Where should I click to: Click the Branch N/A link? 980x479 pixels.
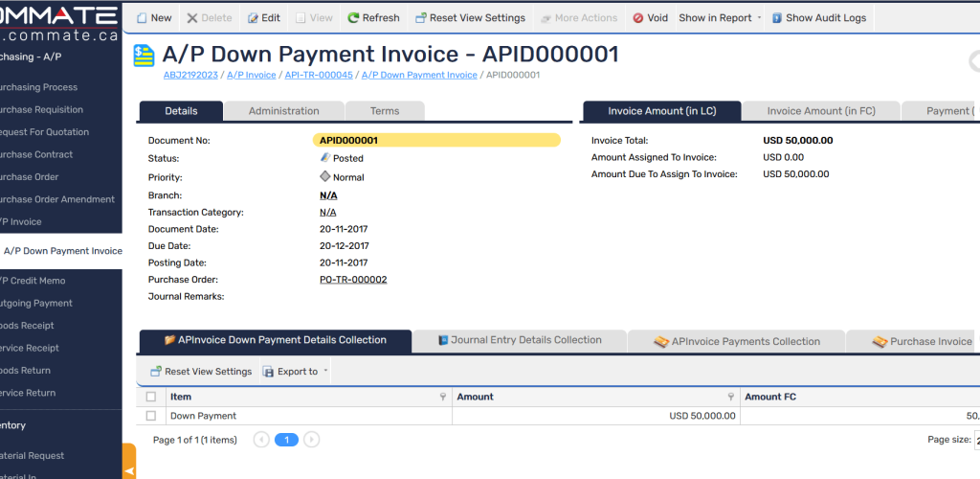(328, 195)
